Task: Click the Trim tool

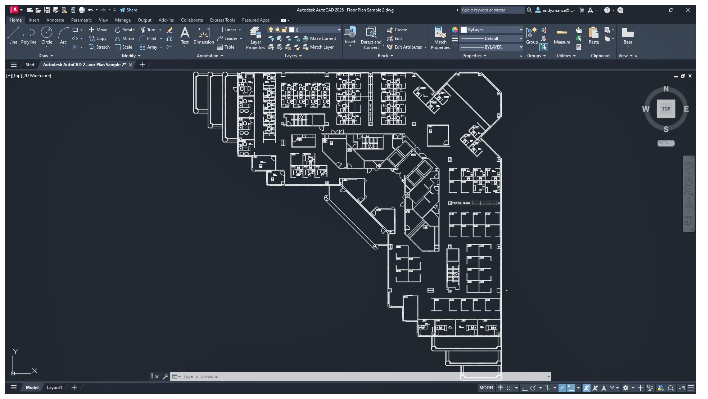Action: point(148,30)
